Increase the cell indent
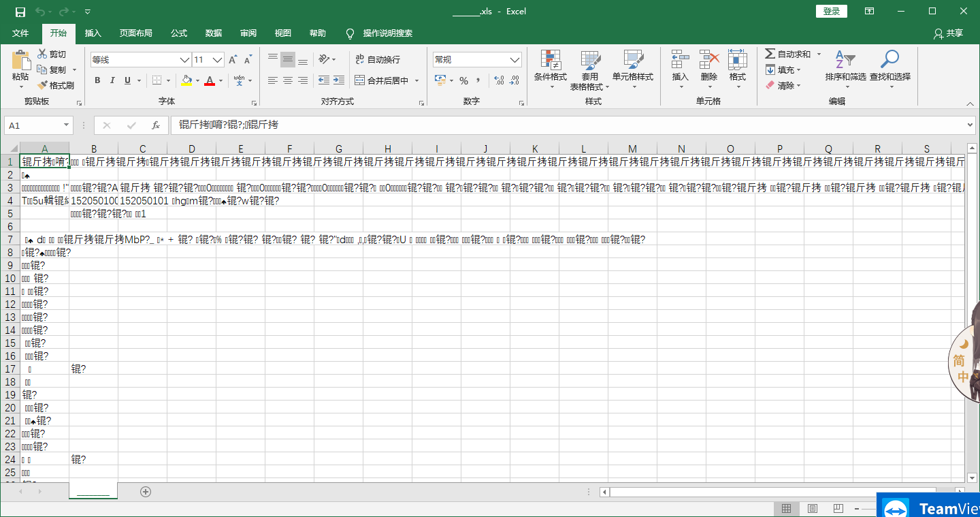The width and height of the screenshot is (980, 517). (338, 80)
